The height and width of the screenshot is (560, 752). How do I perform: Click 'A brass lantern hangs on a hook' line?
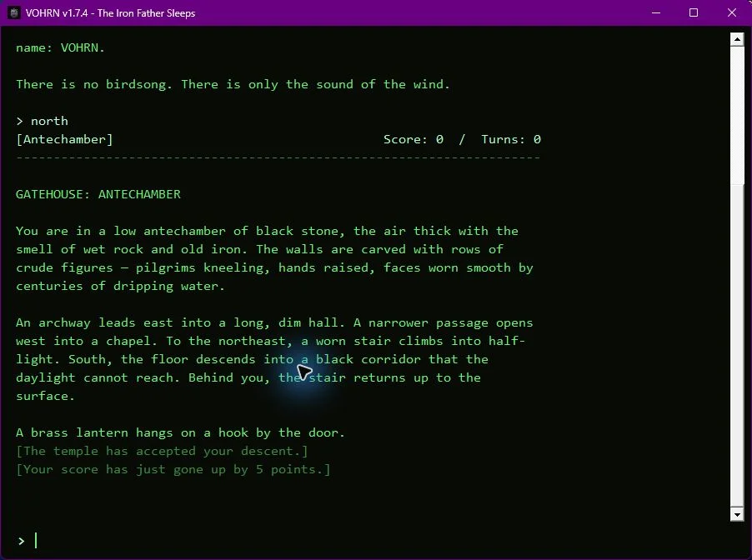point(180,433)
